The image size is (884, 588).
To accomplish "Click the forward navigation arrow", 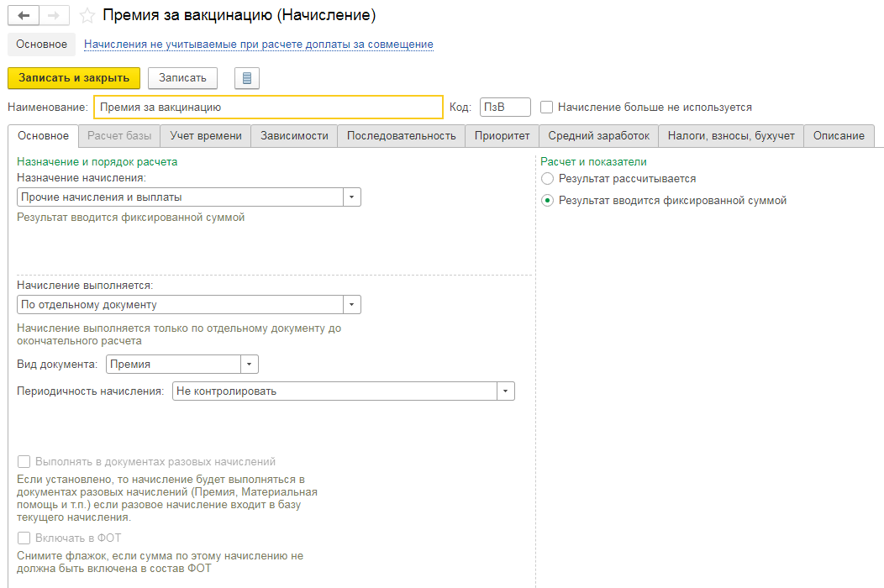I will 53,16.
